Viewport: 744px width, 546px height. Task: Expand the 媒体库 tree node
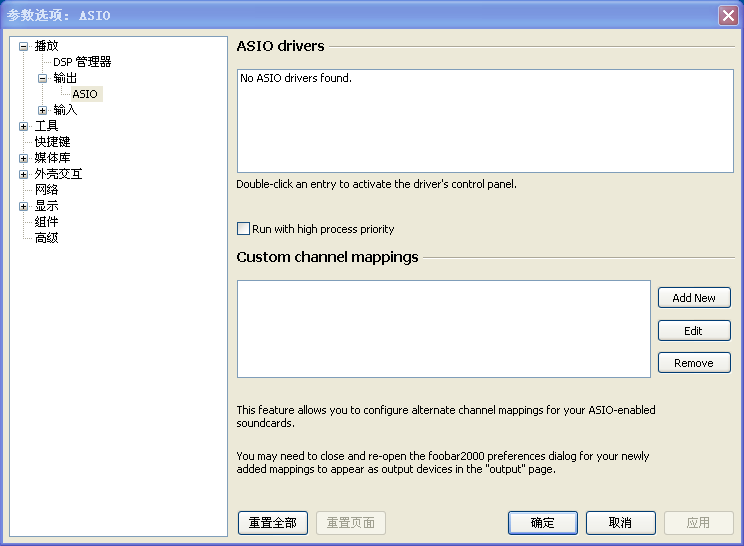click(x=24, y=158)
